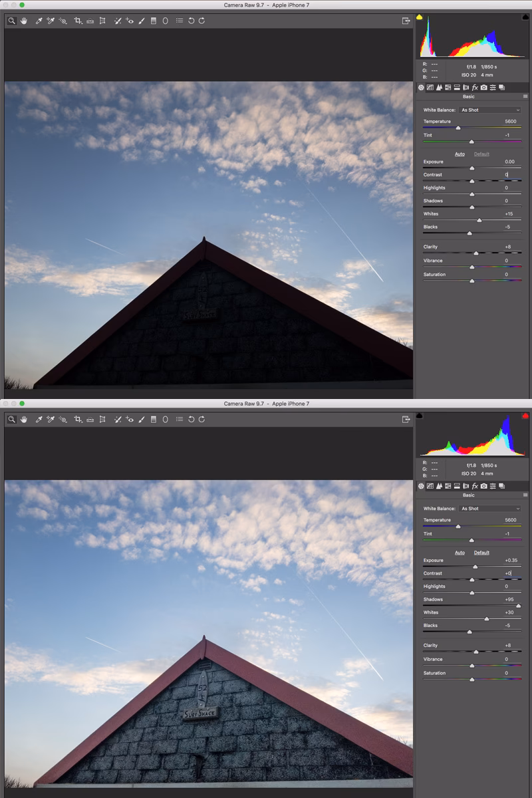Open the White Balance dropdown
Image resolution: width=532 pixels, height=798 pixels.
tap(490, 110)
